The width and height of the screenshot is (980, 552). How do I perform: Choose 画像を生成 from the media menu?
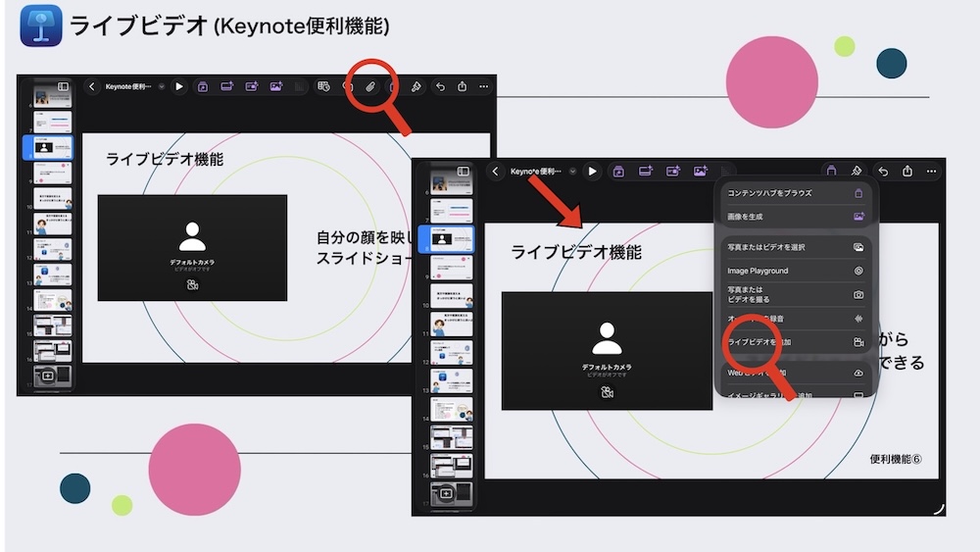coord(795,217)
